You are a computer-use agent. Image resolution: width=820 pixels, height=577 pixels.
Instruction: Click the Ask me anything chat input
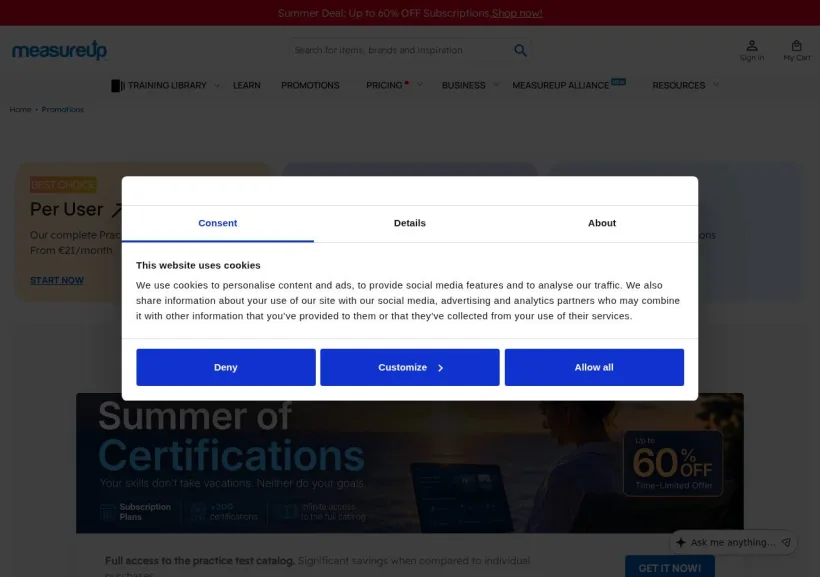tap(733, 542)
